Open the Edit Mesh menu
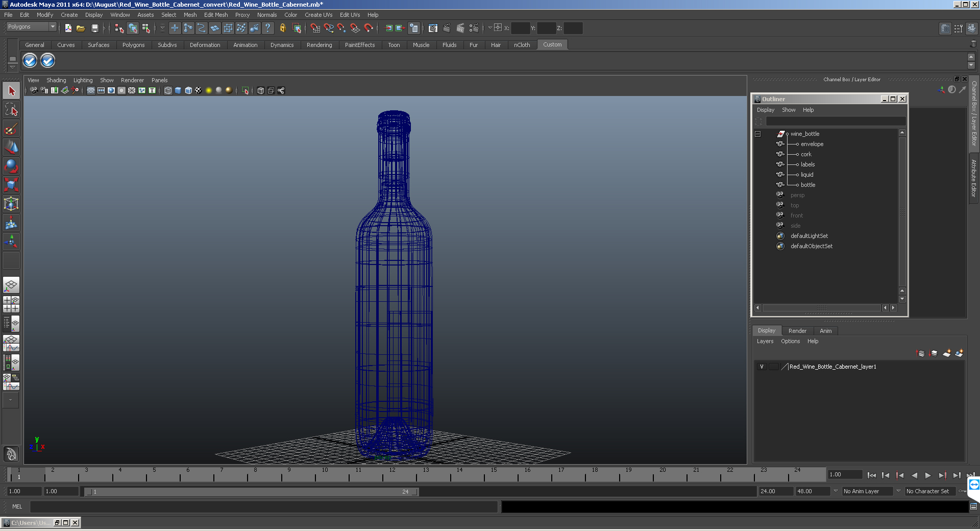 pyautogui.click(x=216, y=15)
